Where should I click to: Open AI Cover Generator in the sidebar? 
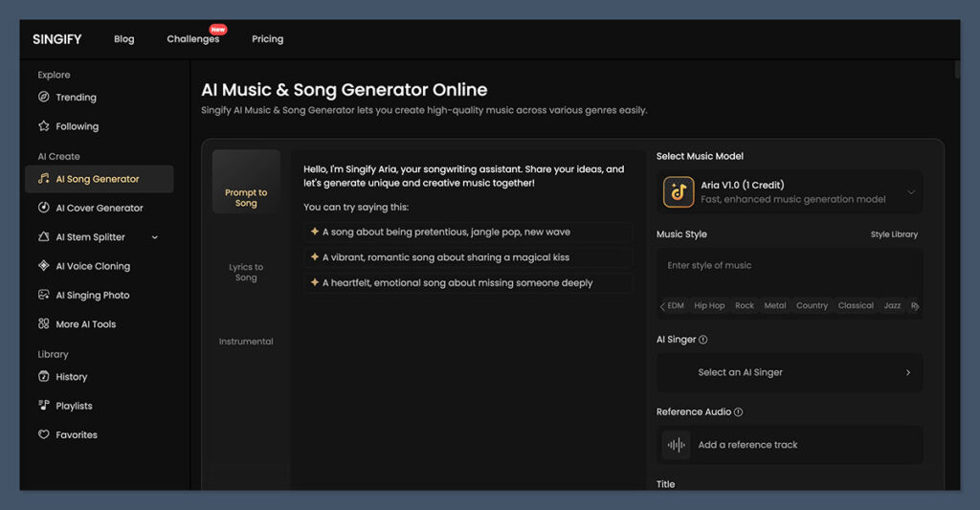pos(100,209)
